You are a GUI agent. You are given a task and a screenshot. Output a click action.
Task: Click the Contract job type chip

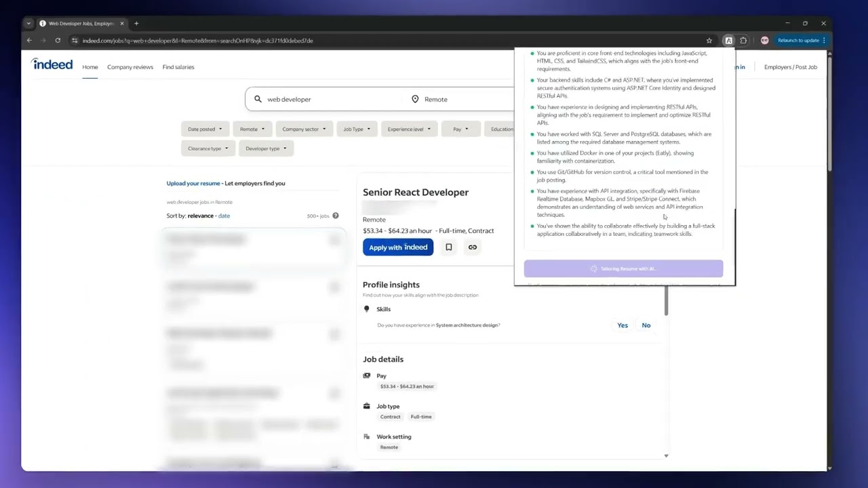tap(390, 417)
